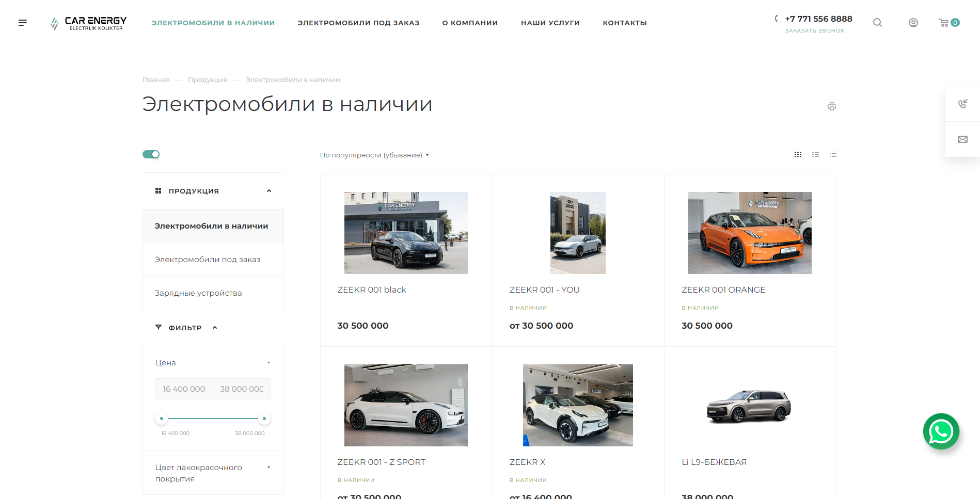Open the site search magnifier icon

pyautogui.click(x=877, y=23)
